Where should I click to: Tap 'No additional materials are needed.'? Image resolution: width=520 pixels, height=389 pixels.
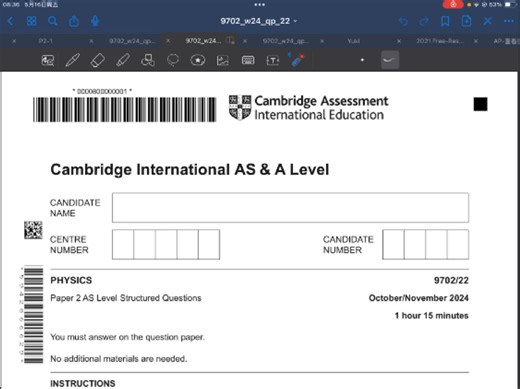119,359
